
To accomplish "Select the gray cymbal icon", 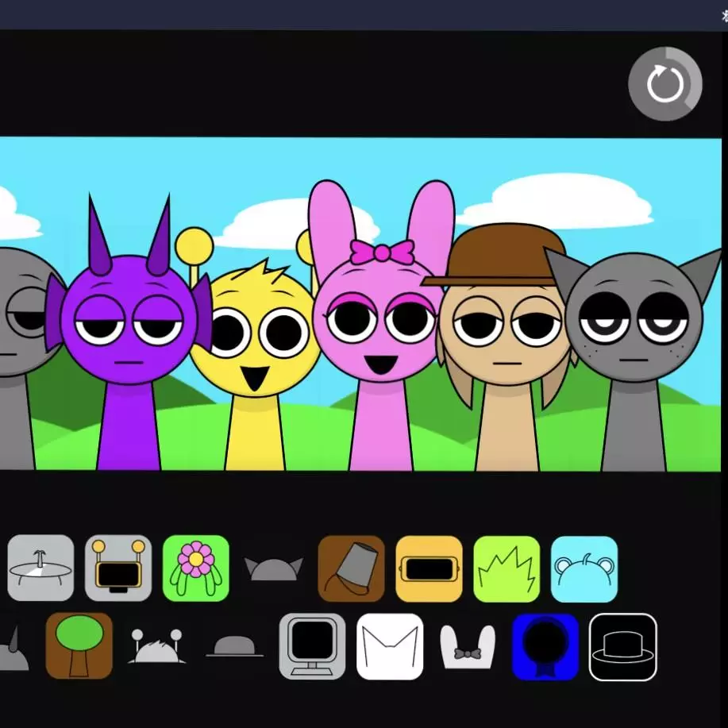I will tap(40, 568).
